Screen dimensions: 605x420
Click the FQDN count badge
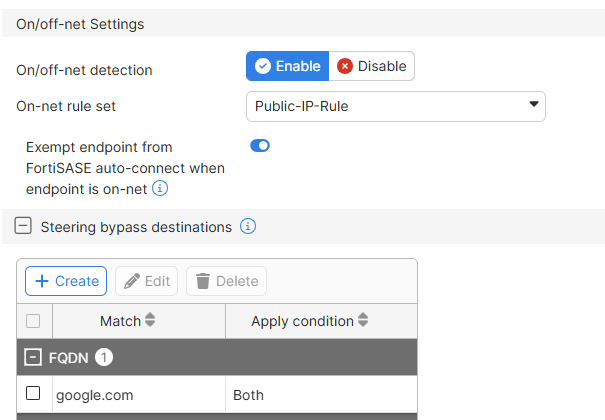pyautogui.click(x=104, y=357)
